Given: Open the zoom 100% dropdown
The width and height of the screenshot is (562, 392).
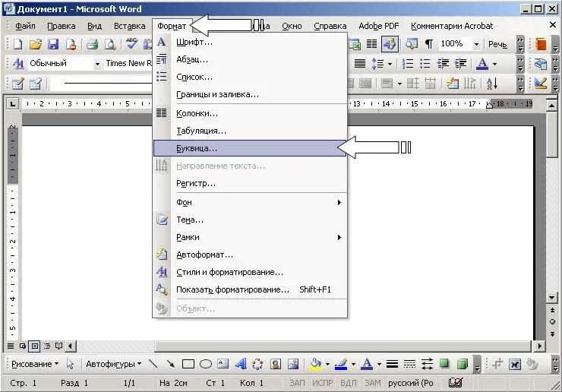Looking at the screenshot, I should pos(476,45).
